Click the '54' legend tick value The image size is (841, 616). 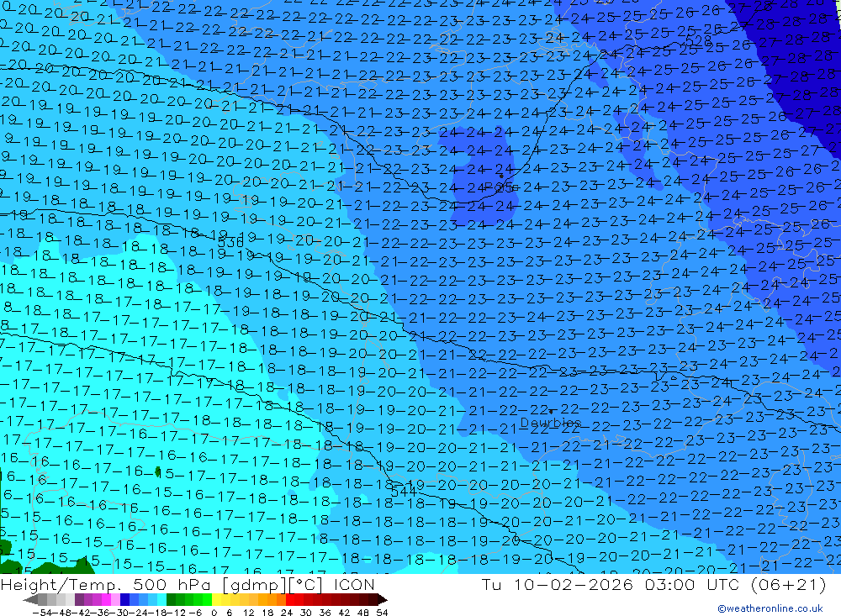coord(382,613)
